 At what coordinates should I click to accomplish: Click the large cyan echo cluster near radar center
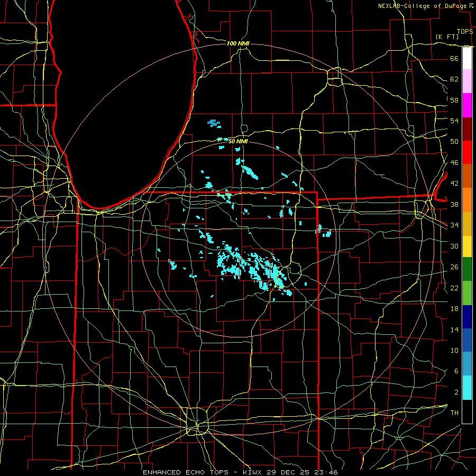click(254, 267)
